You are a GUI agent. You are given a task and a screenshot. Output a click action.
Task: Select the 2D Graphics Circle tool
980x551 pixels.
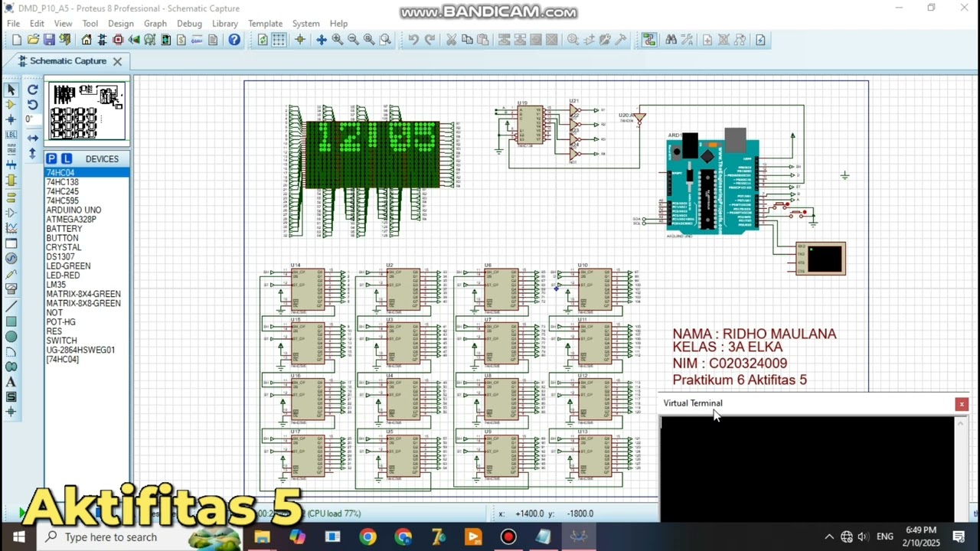[11, 337]
